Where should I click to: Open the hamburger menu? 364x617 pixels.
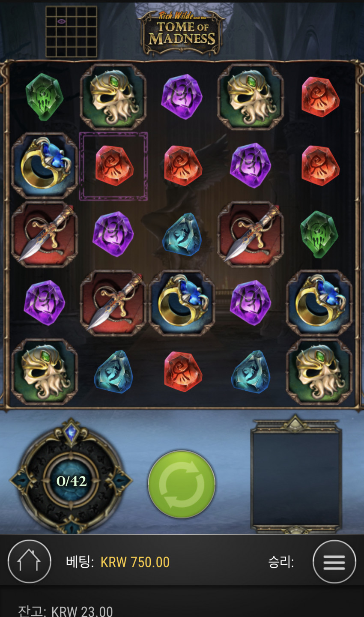334,562
